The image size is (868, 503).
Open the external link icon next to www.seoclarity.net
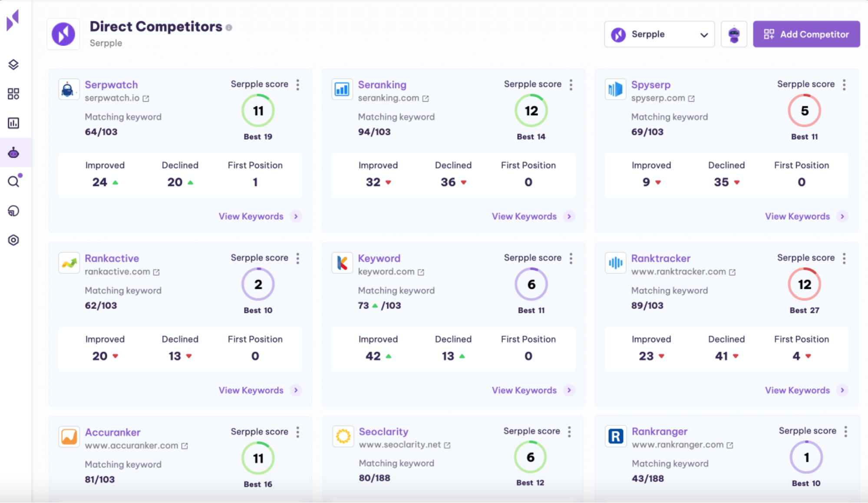click(x=447, y=445)
